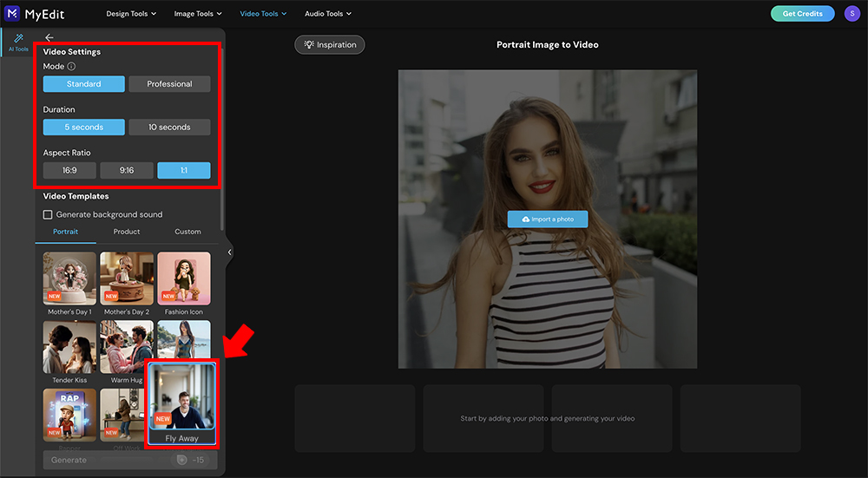Image resolution: width=868 pixels, height=478 pixels.
Task: Open the Audio Tools dropdown menu
Action: tap(328, 13)
